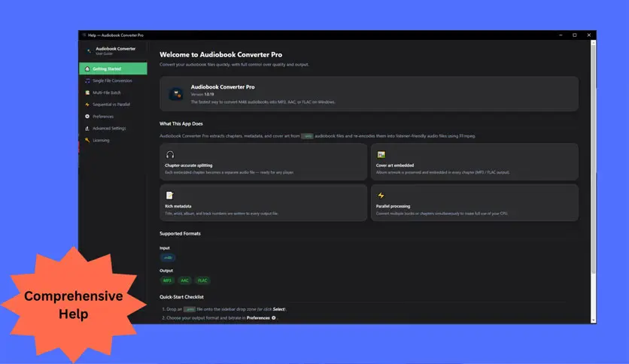Click the app logo in the version card
Viewport: 629px width, 364px height.
[x=176, y=94]
